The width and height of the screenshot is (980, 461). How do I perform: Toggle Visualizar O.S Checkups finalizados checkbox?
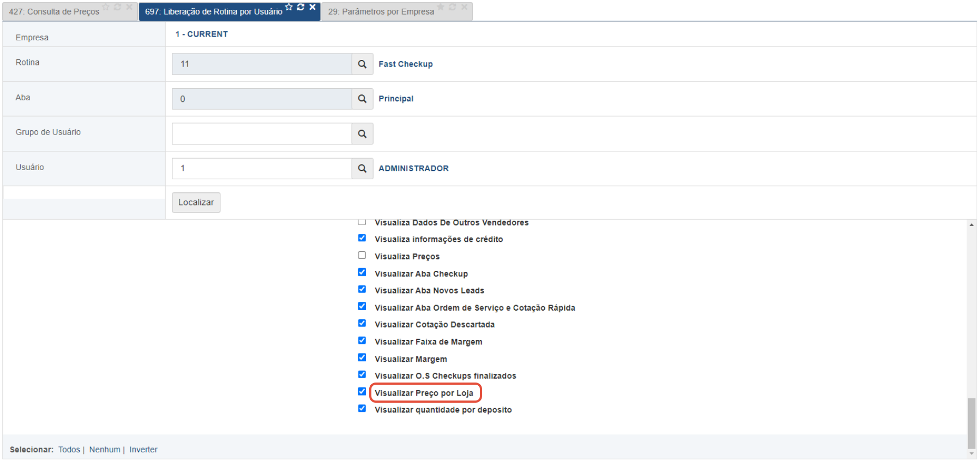pos(362,374)
